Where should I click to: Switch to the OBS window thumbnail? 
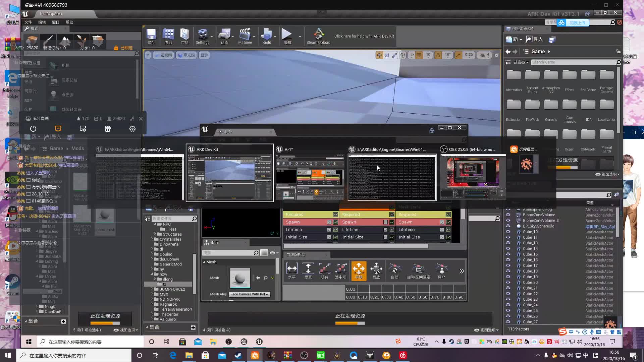coord(473,177)
